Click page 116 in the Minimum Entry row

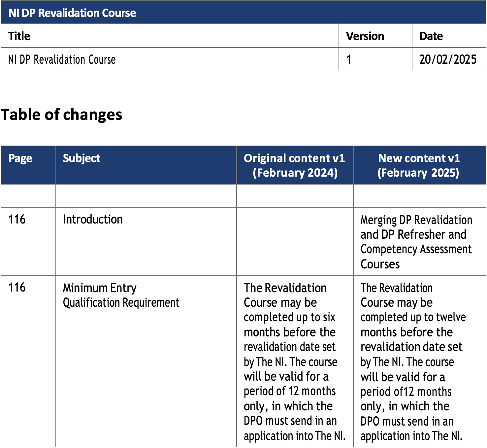click(x=17, y=288)
